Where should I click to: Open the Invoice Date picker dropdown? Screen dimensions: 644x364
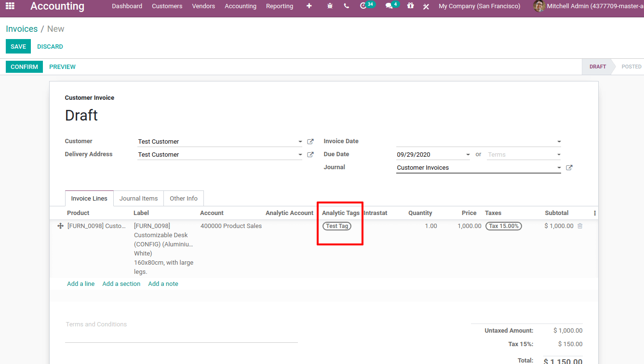point(559,142)
